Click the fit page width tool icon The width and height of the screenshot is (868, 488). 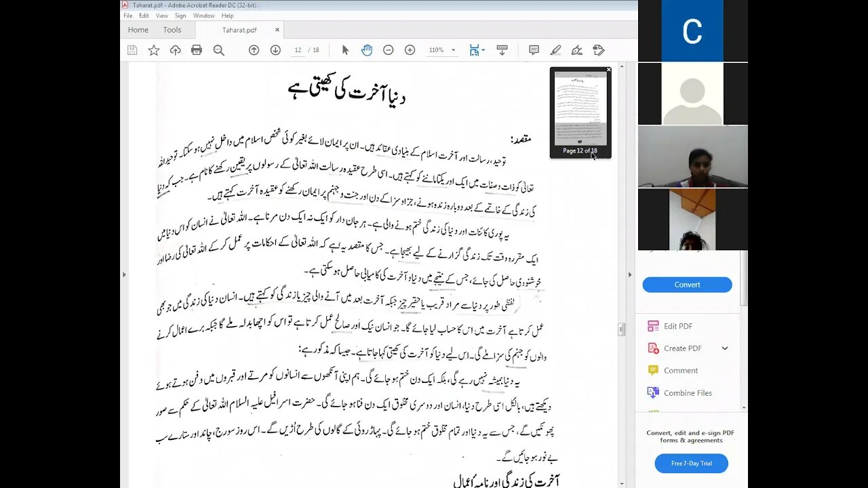pyautogui.click(x=474, y=50)
